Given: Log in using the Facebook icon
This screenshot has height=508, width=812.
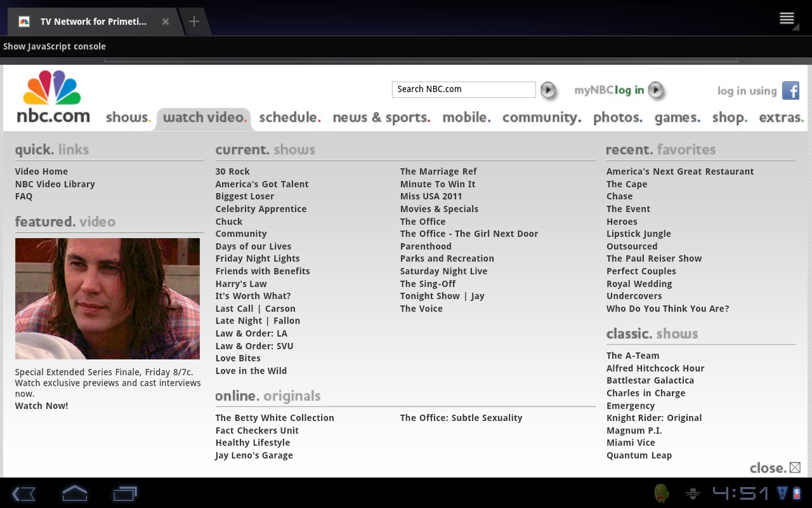Looking at the screenshot, I should click(790, 90).
